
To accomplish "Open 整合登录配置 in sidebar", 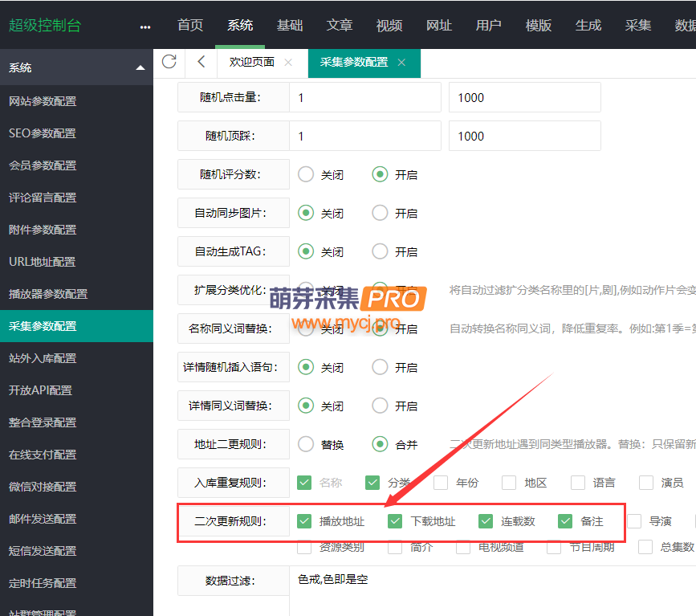I will [x=76, y=422].
